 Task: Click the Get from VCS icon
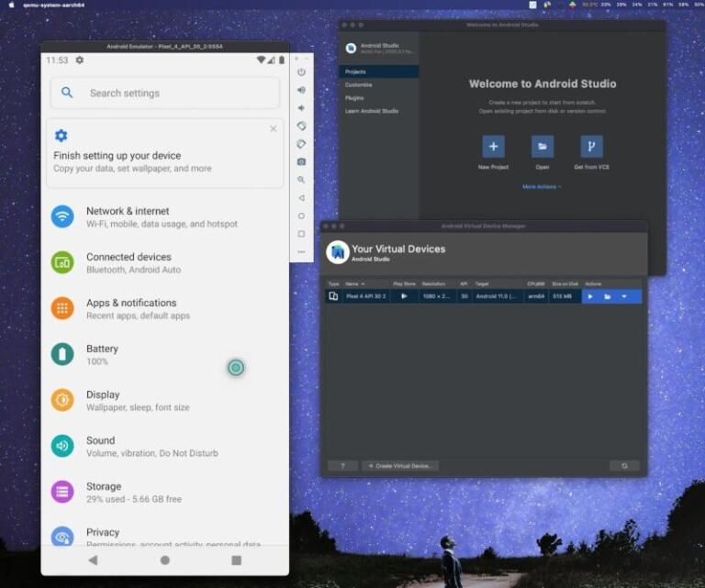tap(591, 147)
